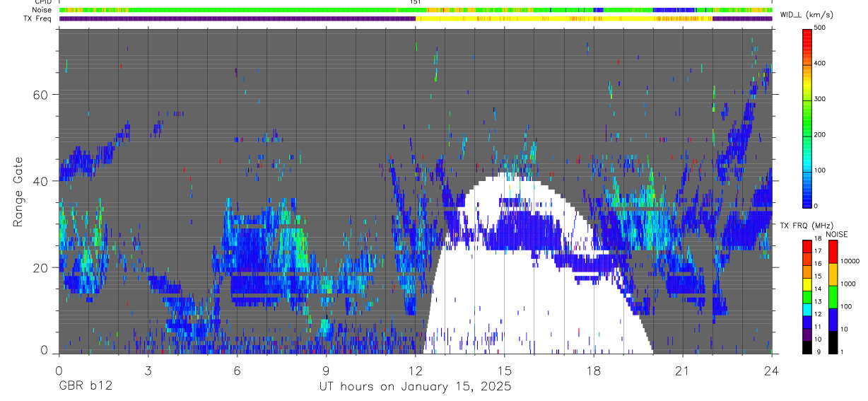
Task: Click the '14' label on TX FRQ legend
Action: (818, 289)
